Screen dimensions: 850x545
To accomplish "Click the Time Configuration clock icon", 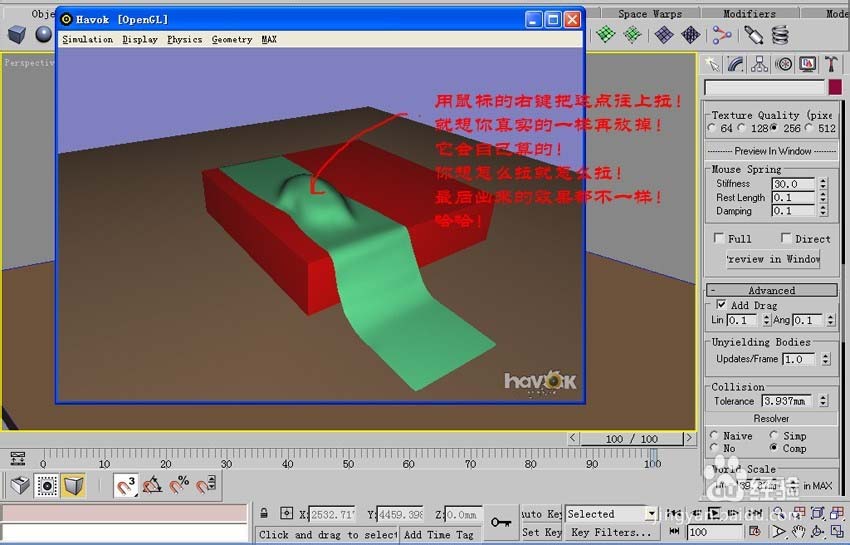I will pos(755,531).
